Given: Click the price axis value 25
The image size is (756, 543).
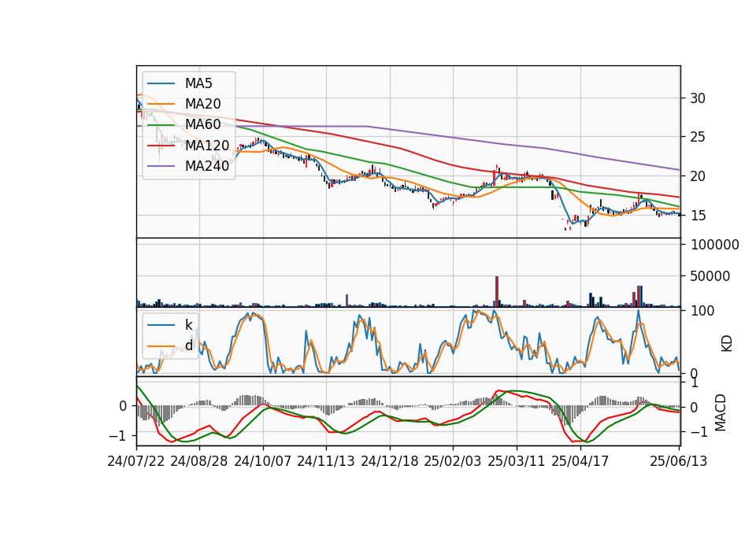Looking at the screenshot, I should (x=698, y=137).
